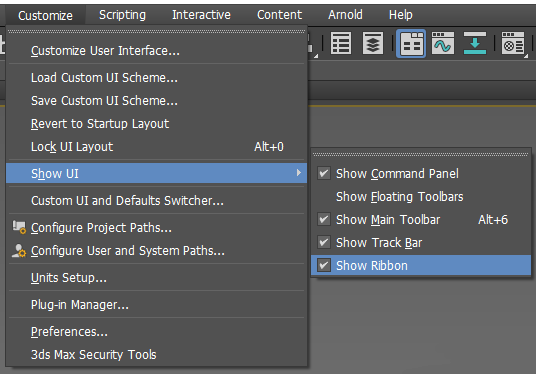
Task: Uncheck Show Track Bar checkbox
Action: coord(324,242)
